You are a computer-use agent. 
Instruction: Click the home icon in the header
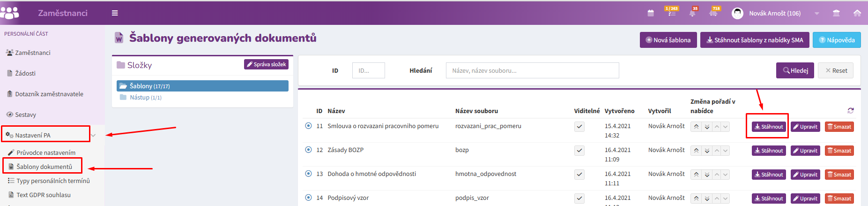pos(857,13)
